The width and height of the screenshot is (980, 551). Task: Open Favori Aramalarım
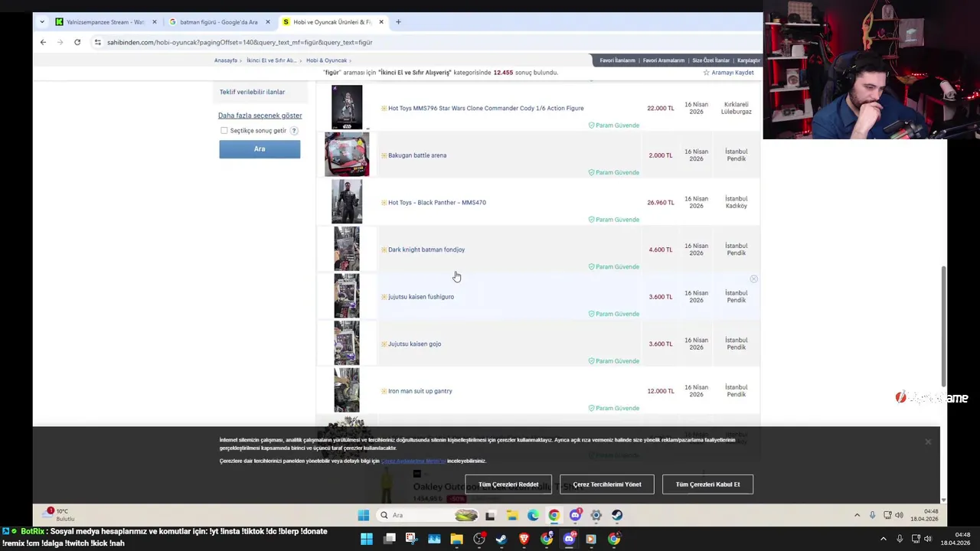(663, 60)
